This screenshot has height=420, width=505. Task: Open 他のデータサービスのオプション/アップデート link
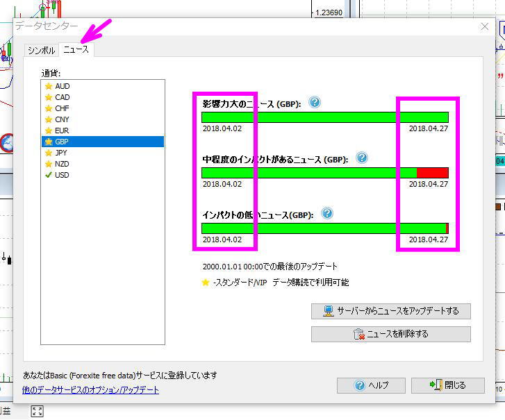(91, 390)
